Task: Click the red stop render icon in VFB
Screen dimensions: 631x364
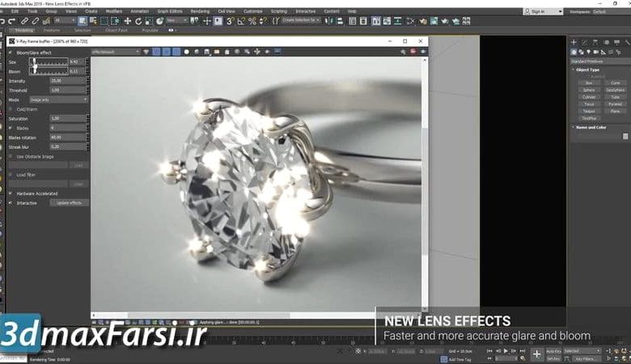Action: pyautogui.click(x=413, y=52)
